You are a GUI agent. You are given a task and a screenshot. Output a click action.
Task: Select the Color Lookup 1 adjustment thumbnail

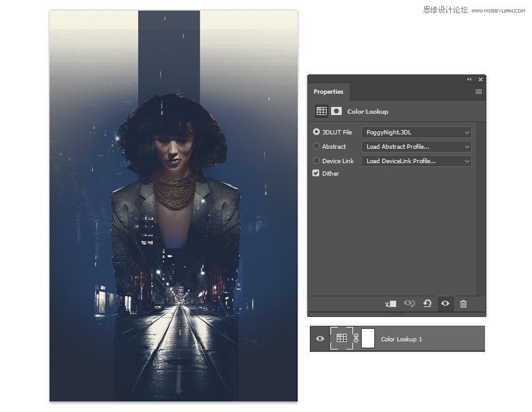341,338
